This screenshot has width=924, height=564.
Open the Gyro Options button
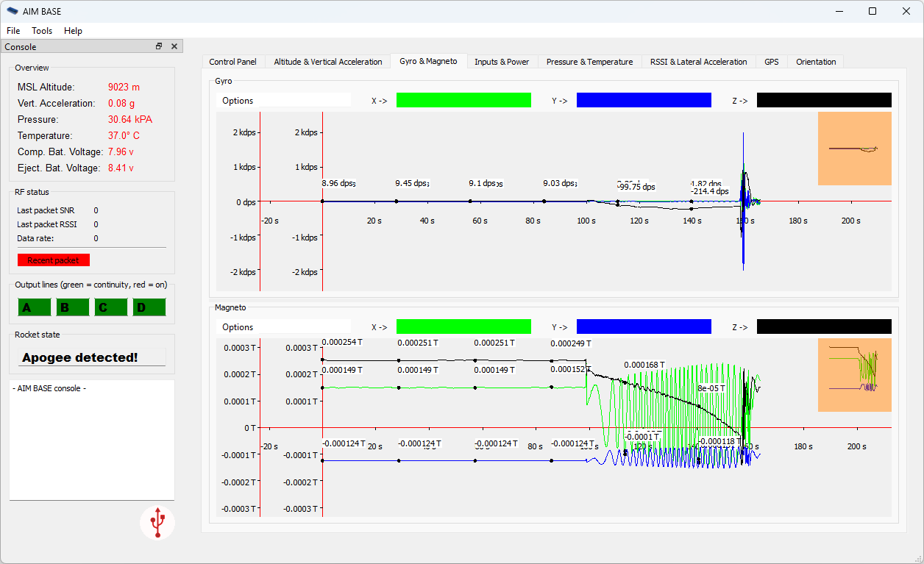click(283, 101)
